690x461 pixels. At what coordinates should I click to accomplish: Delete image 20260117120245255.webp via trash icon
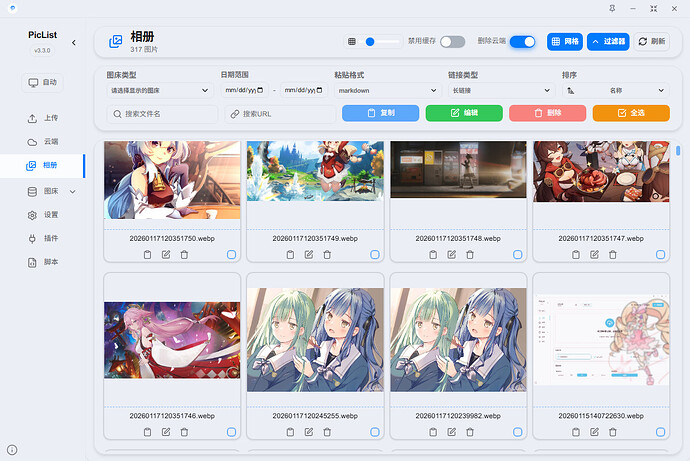coord(327,432)
